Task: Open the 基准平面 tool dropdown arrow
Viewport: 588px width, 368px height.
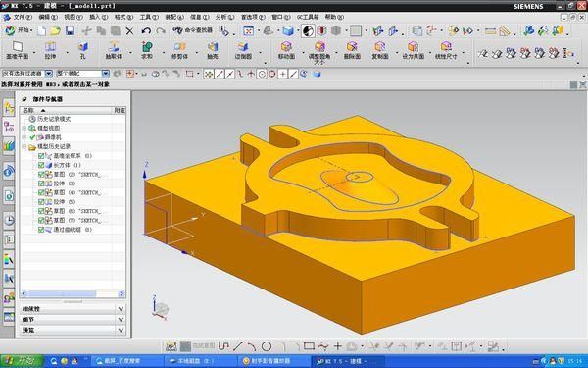Action: coord(34,52)
